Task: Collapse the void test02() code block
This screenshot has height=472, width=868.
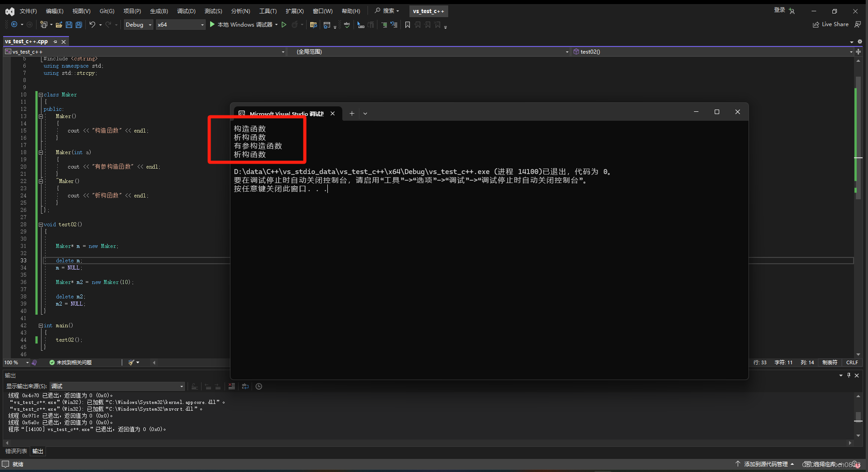Action: (41, 225)
